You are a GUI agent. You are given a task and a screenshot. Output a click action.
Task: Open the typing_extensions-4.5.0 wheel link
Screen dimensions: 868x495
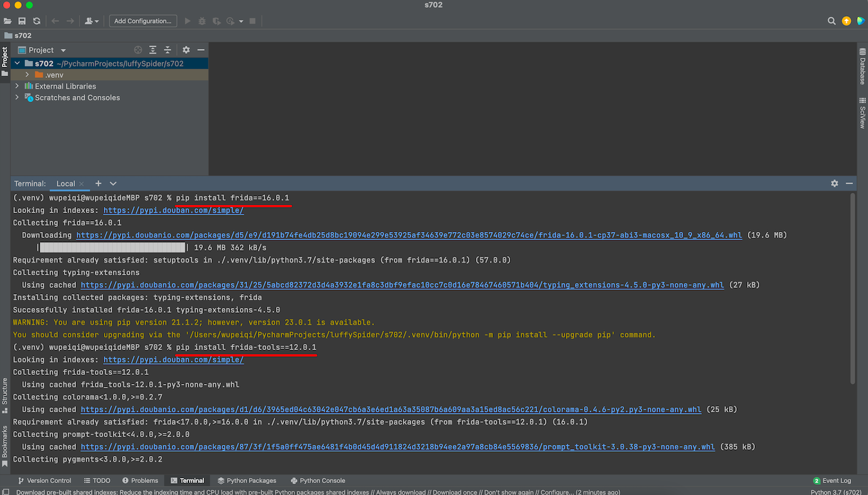(402, 285)
